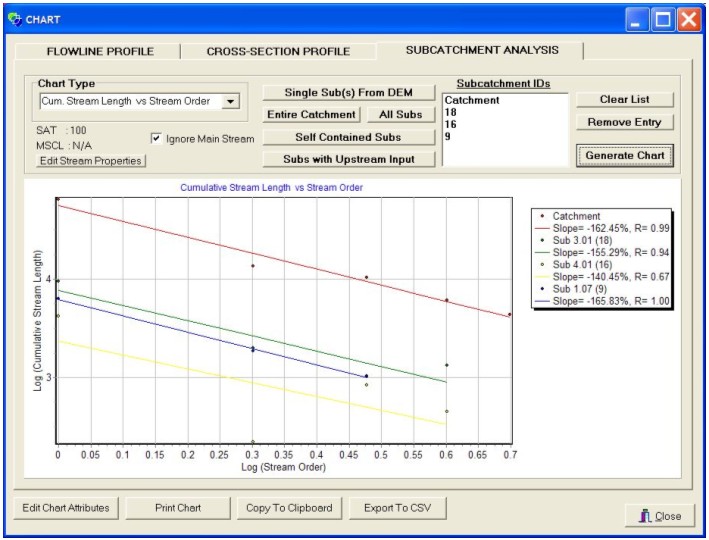The width and height of the screenshot is (709, 540).
Task: Select the Chart Type combo box field
Action: (x=129, y=101)
